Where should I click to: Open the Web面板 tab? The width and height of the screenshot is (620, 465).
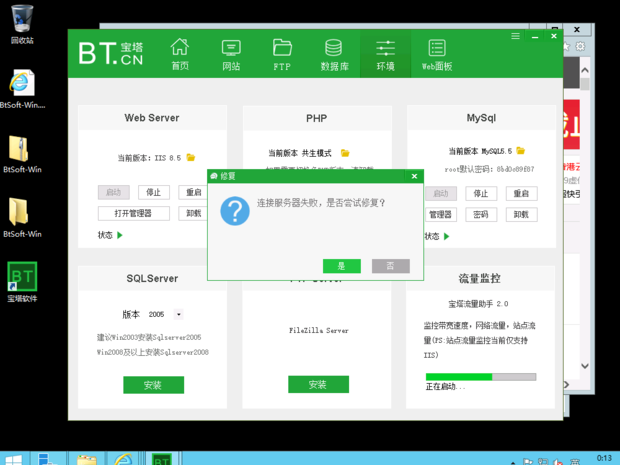pos(437,54)
